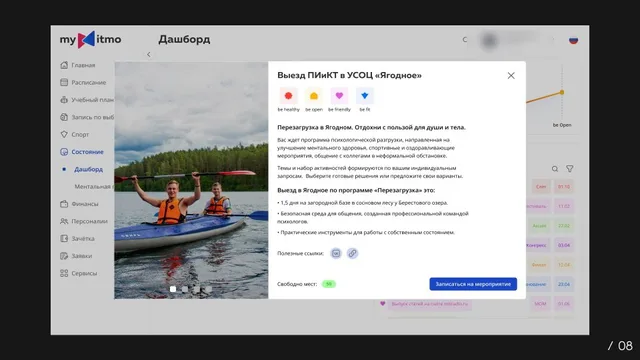Click the be healthy badge icon
The width and height of the screenshot is (640, 360).
coord(289,96)
